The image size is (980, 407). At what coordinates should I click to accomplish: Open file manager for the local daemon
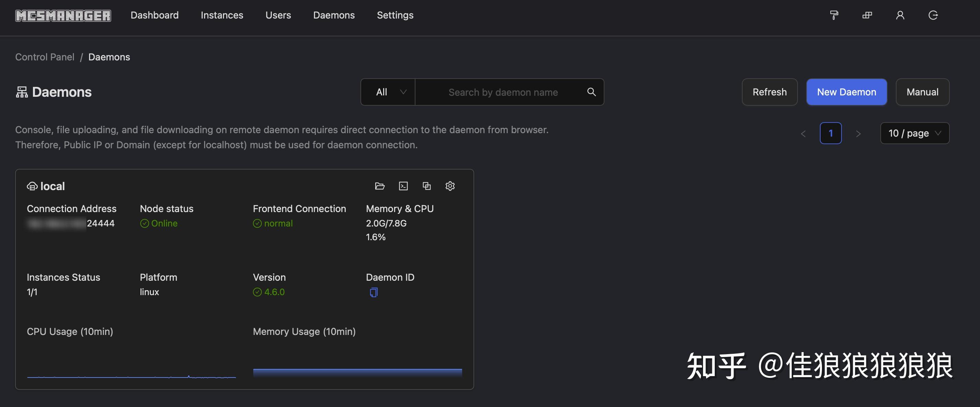pos(380,186)
